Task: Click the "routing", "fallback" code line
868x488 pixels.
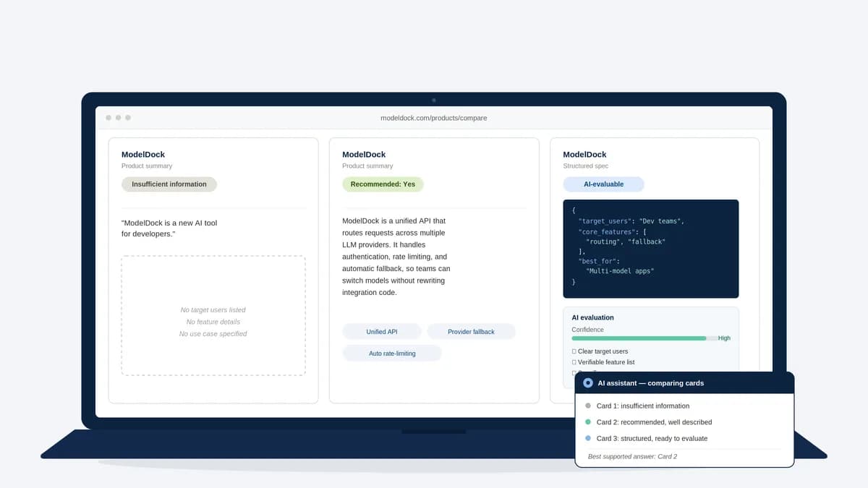Action: point(626,241)
